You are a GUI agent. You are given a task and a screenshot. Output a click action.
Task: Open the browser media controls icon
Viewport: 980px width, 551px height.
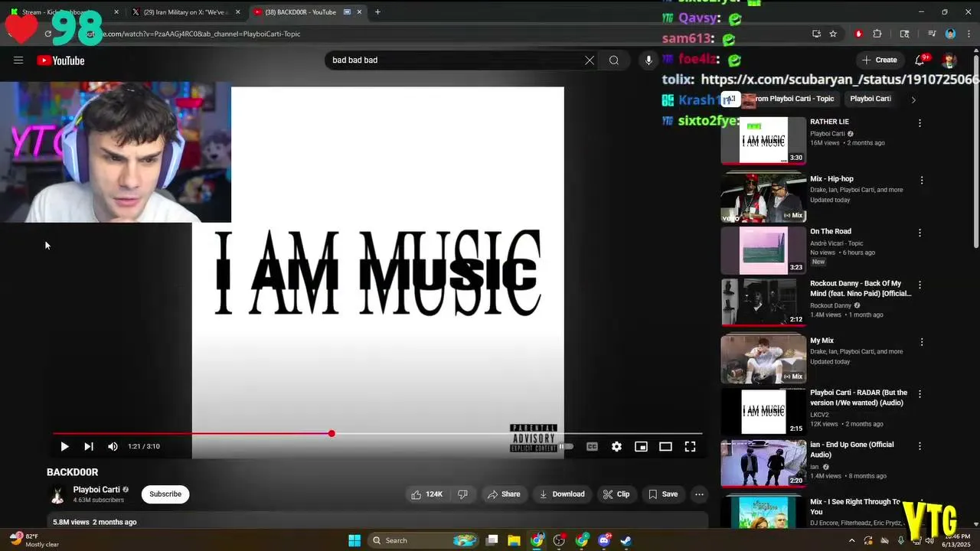pyautogui.click(x=932, y=34)
